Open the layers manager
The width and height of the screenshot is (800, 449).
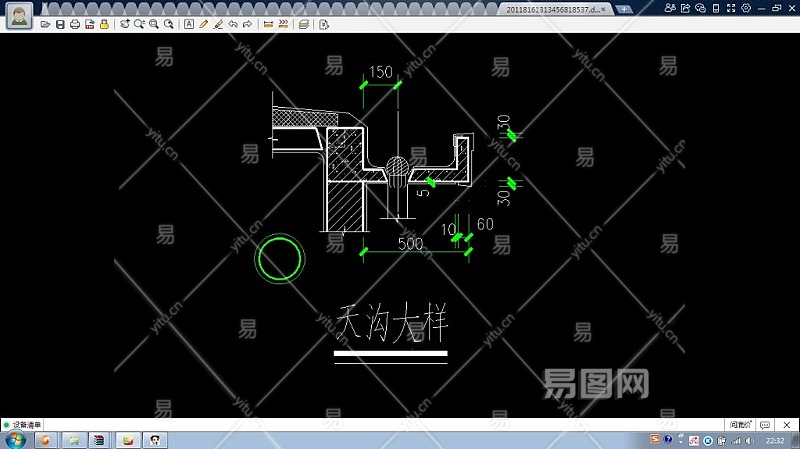pos(304,24)
